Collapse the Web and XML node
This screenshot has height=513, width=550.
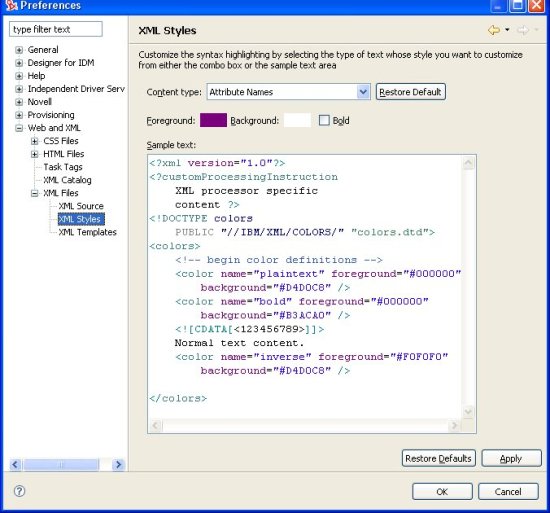(x=19, y=128)
